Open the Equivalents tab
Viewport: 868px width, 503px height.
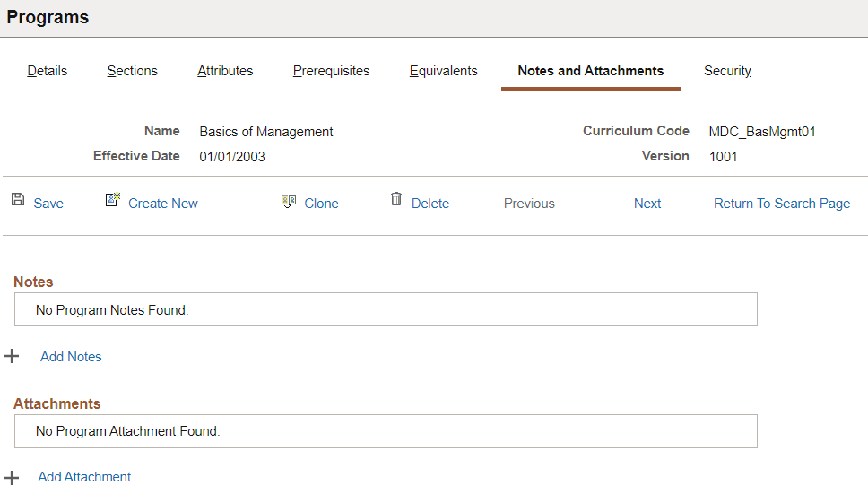point(443,71)
